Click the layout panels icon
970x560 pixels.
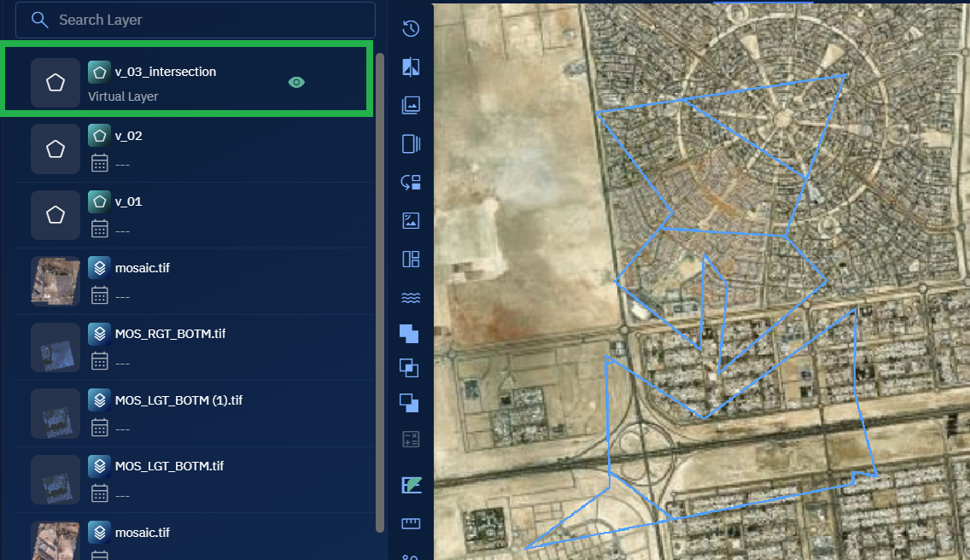point(411,259)
